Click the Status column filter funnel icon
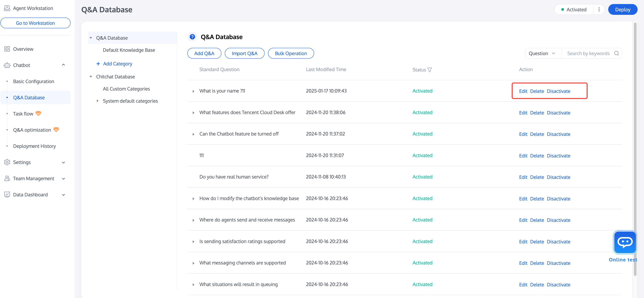 (430, 70)
